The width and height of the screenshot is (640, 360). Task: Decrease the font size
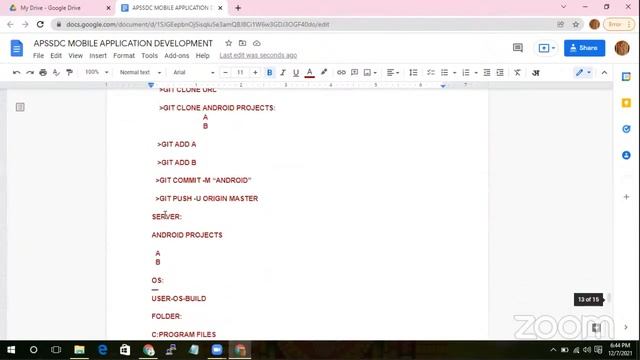point(225,73)
